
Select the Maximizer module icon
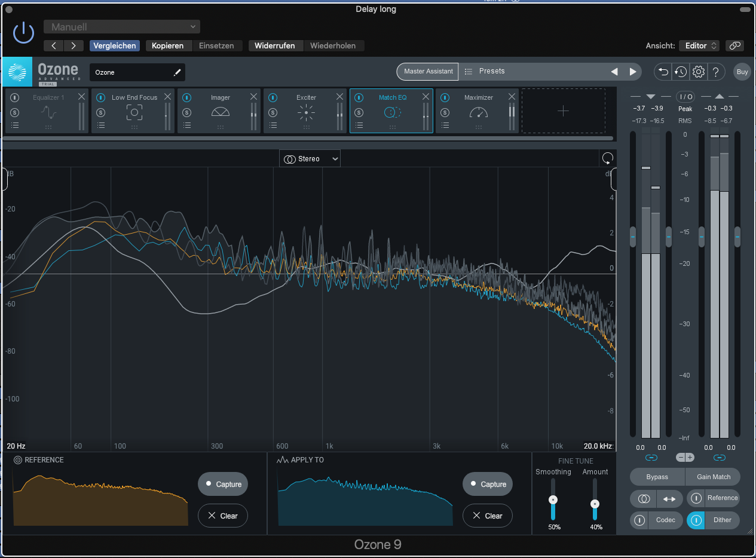[x=479, y=112]
